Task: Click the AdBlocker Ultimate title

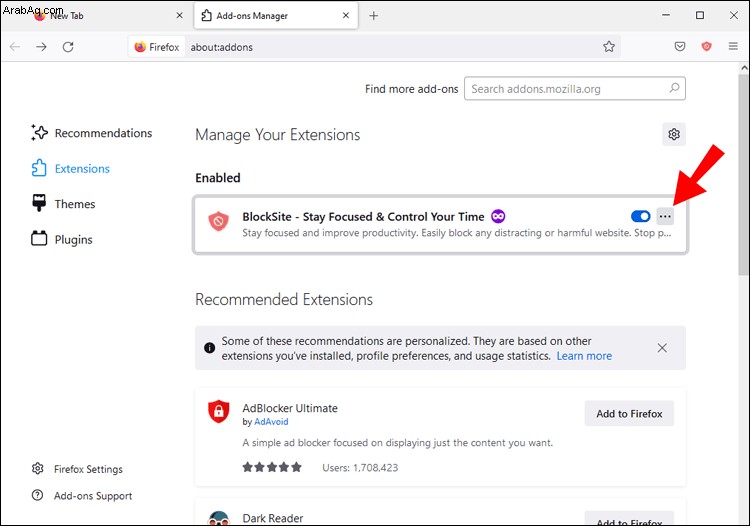Action: [290, 408]
